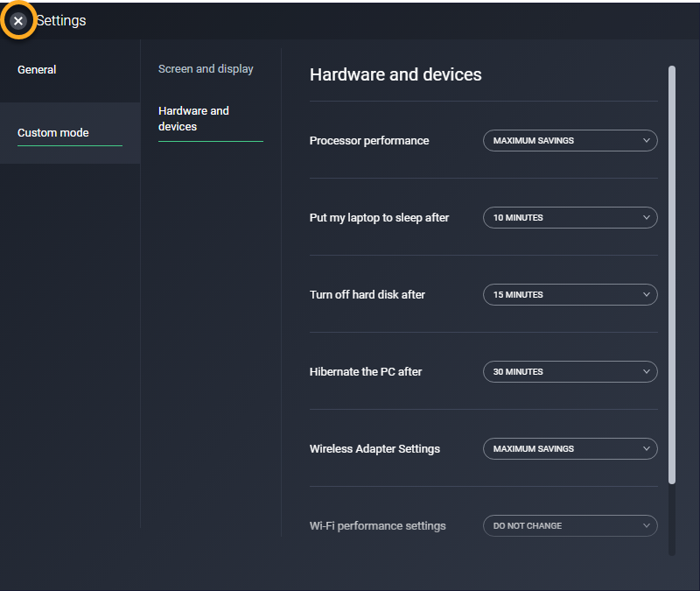700x591 pixels.
Task: Open the Turn off hard disk dropdown
Action: point(570,295)
